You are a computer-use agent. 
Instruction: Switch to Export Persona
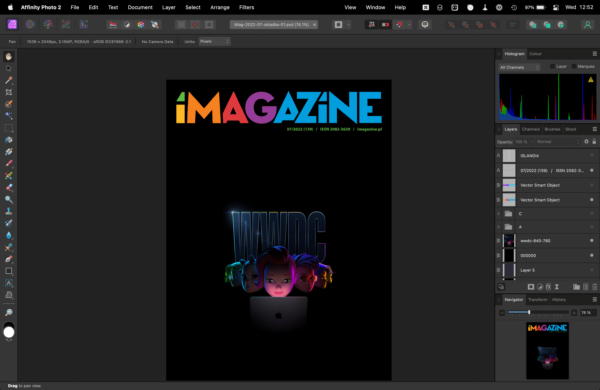(x=83, y=24)
